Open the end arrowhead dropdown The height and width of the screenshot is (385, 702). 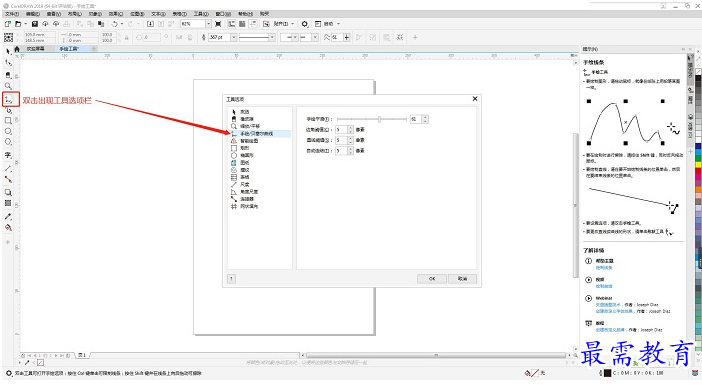[315, 38]
